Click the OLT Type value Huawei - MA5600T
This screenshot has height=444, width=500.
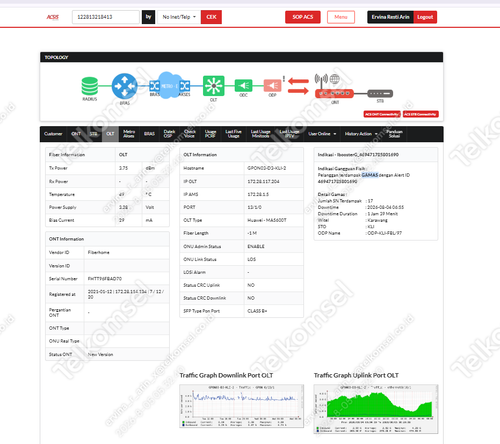(x=267, y=220)
